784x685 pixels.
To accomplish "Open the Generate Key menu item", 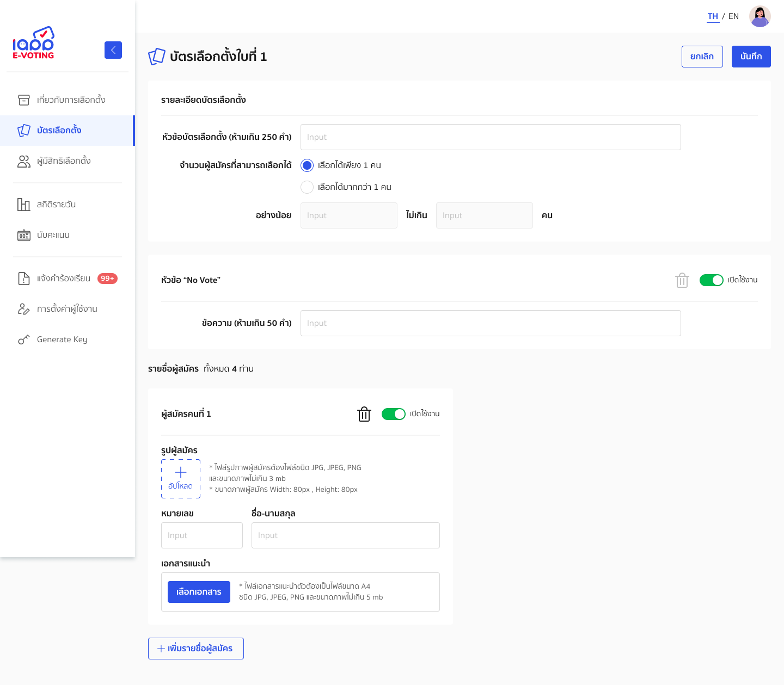I will click(x=68, y=340).
